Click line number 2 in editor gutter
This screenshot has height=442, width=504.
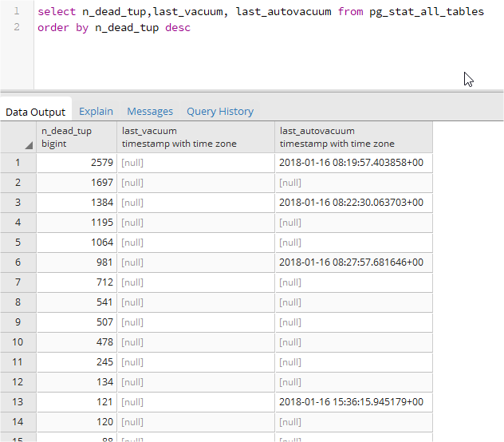(17, 27)
